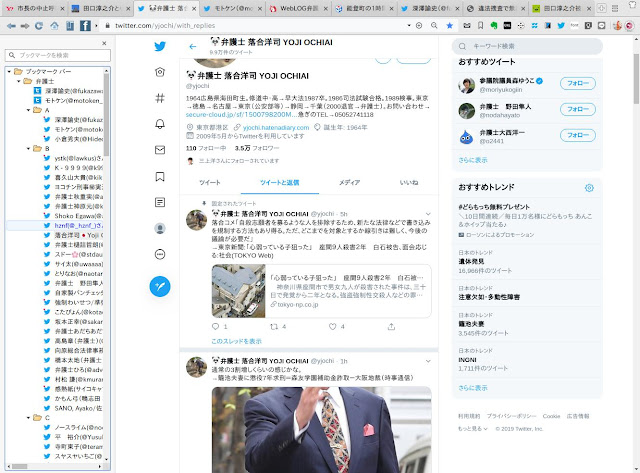640x473 pixels.
Task: Compose a new tweet with feather button
Action: click(x=160, y=286)
